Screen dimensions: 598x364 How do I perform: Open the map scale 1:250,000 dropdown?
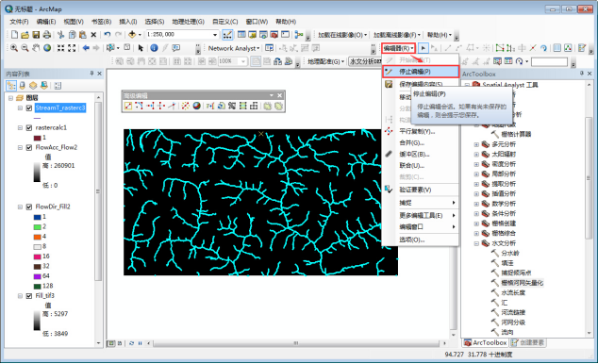point(215,35)
